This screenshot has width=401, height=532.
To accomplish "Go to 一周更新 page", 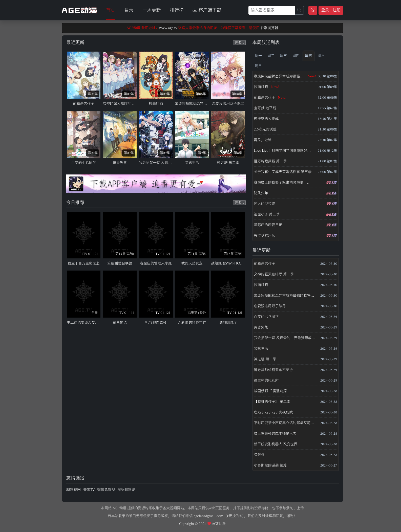I will pyautogui.click(x=152, y=10).
